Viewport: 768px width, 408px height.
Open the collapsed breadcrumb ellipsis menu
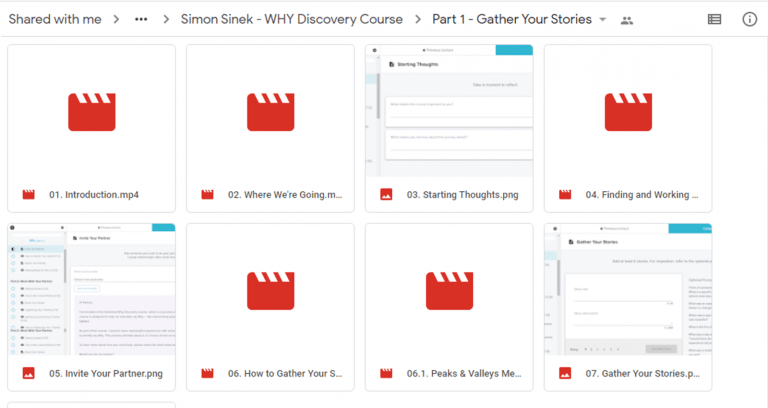pyautogui.click(x=141, y=20)
